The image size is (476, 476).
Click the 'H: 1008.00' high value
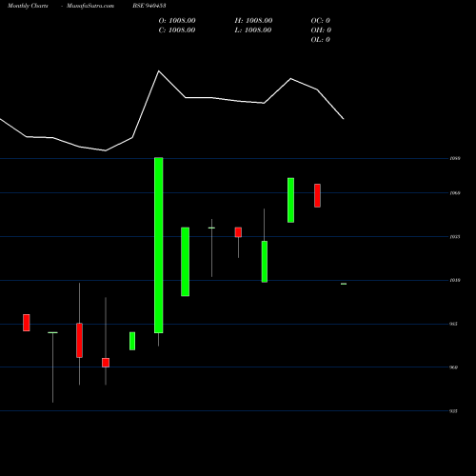(253, 21)
